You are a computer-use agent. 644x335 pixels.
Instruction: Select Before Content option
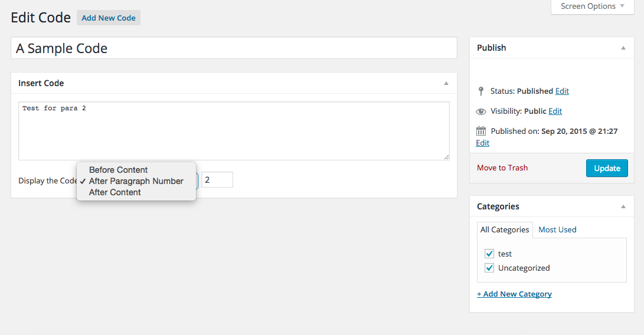[118, 170]
